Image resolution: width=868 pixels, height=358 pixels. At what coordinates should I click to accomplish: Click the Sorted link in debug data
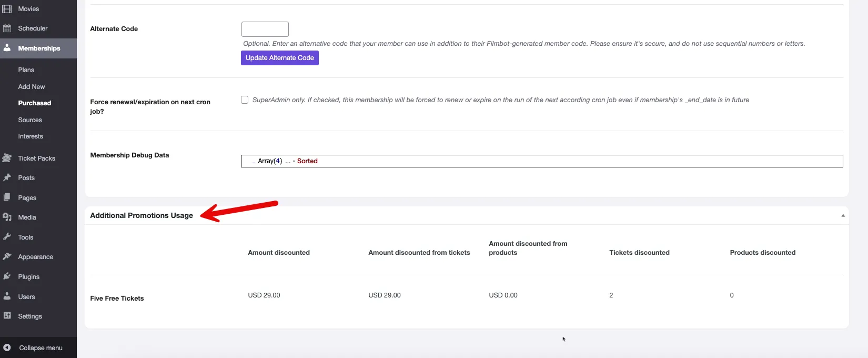point(307,161)
